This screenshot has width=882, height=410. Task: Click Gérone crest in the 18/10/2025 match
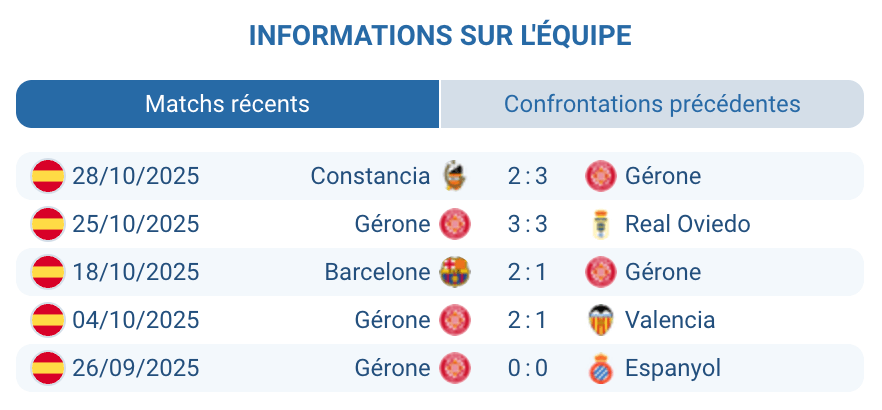click(x=600, y=272)
